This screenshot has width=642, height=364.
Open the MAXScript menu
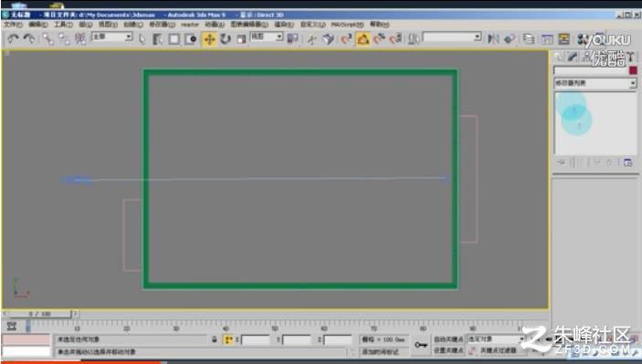point(347,25)
